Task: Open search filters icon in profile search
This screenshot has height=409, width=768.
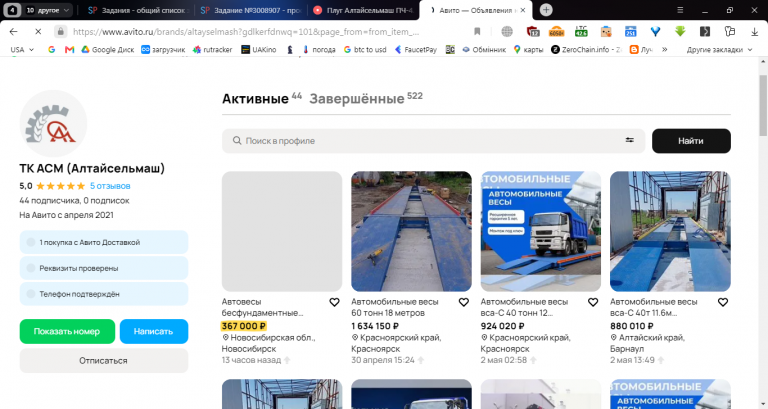Action: [x=629, y=141]
